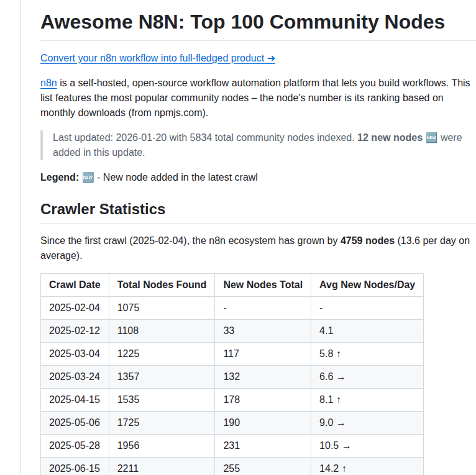Click the 'Avg New Nodes/Day' column header
Image resolution: width=476 pixels, height=475 pixels.
point(367,285)
